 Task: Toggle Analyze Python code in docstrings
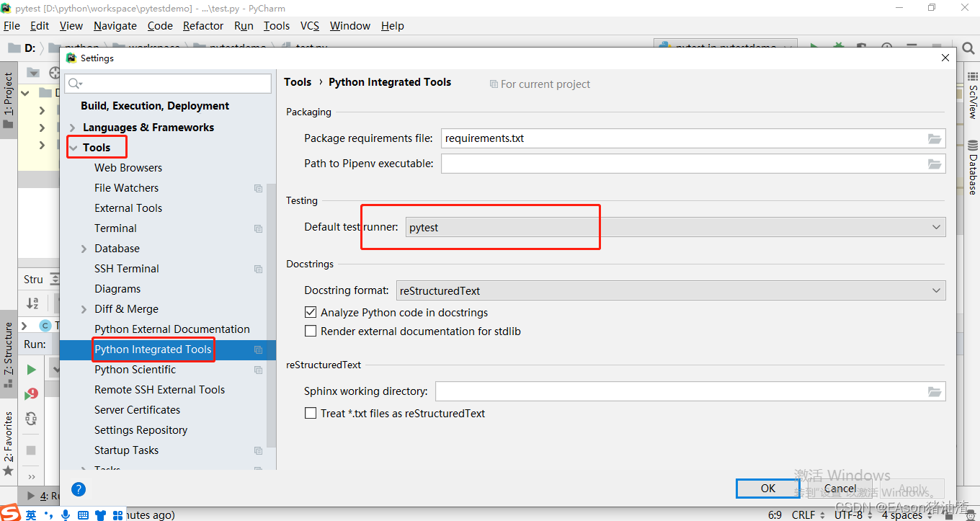point(311,313)
